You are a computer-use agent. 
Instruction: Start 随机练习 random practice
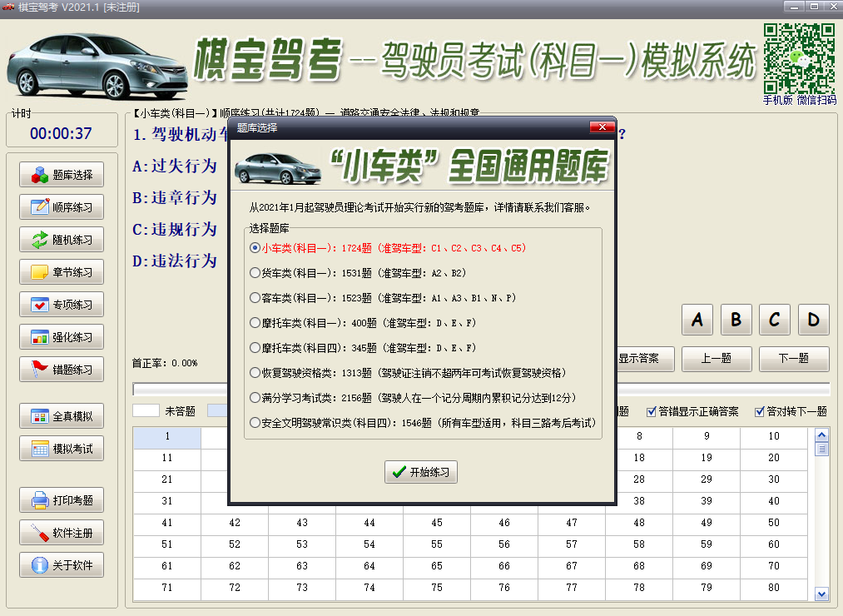[62, 241]
